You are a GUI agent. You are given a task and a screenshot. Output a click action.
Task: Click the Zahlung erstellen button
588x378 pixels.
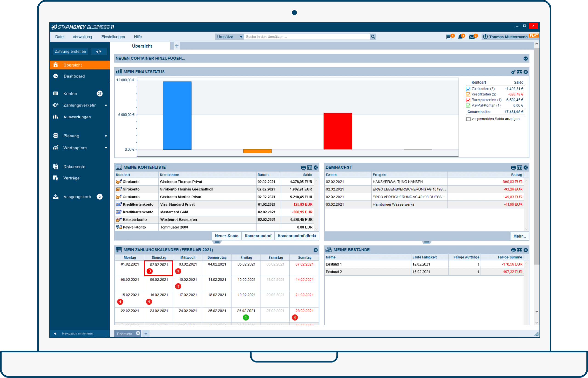[71, 52]
